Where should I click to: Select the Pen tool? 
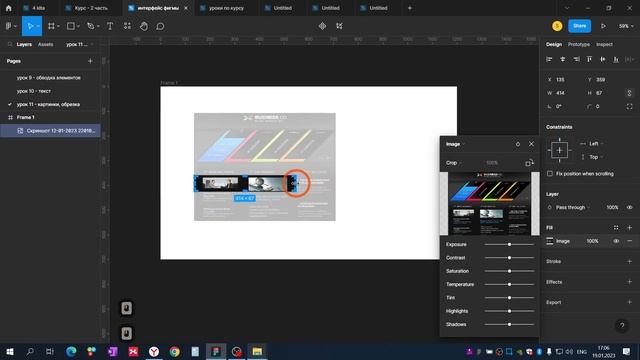91,26
